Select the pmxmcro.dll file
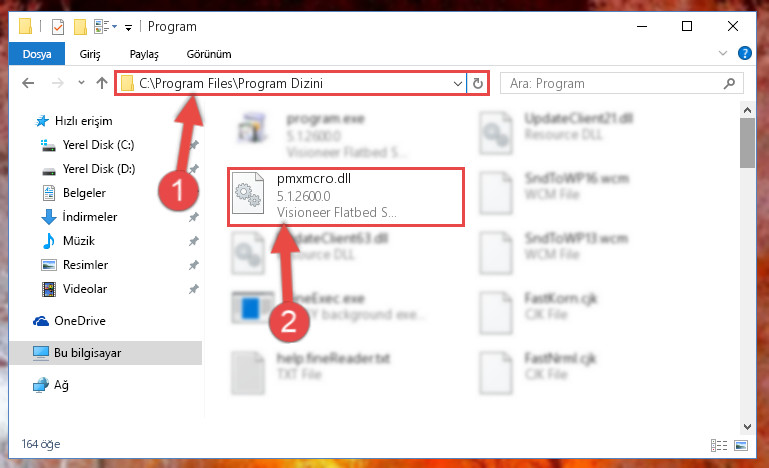Image resolution: width=769 pixels, height=468 pixels. coord(346,196)
